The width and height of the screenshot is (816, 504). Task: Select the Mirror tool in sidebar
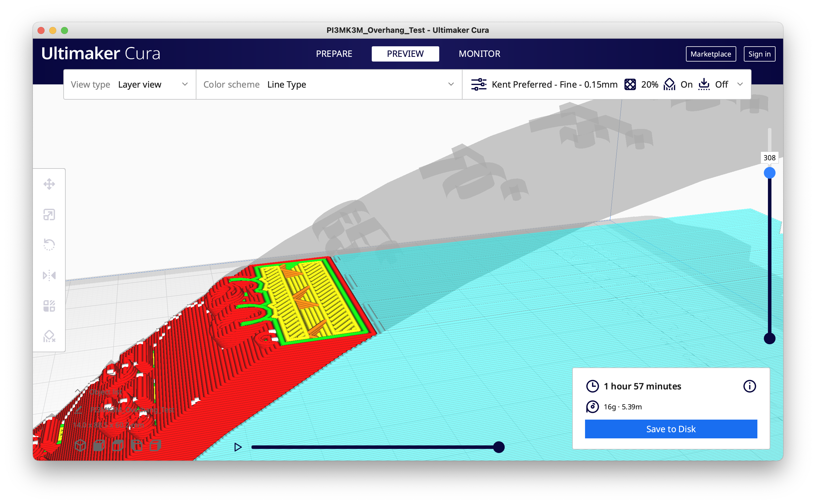[49, 275]
